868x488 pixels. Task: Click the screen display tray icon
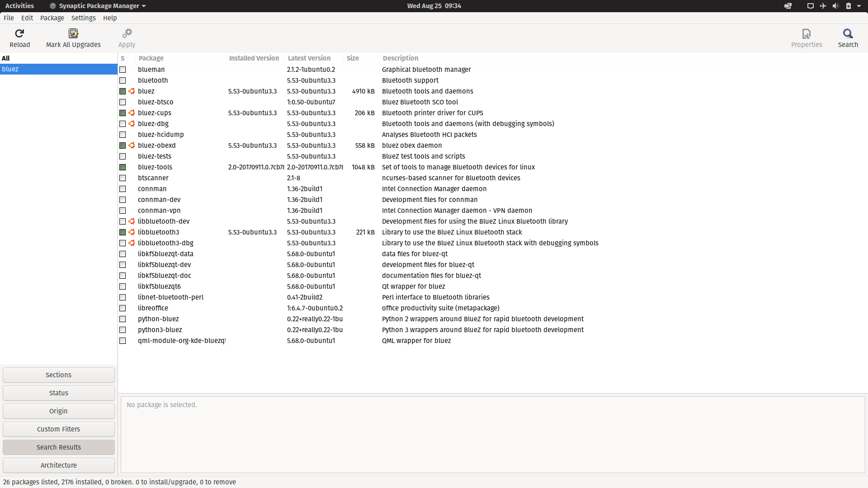pyautogui.click(x=810, y=6)
